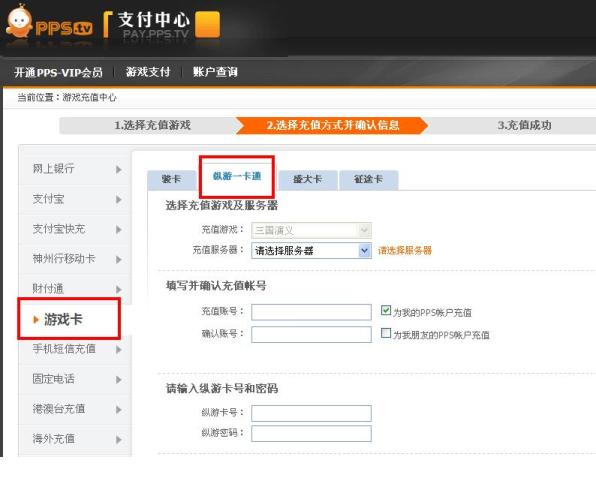The image size is (596, 484).
Task: Select 港澳台充值 payment method
Action: coord(75,409)
